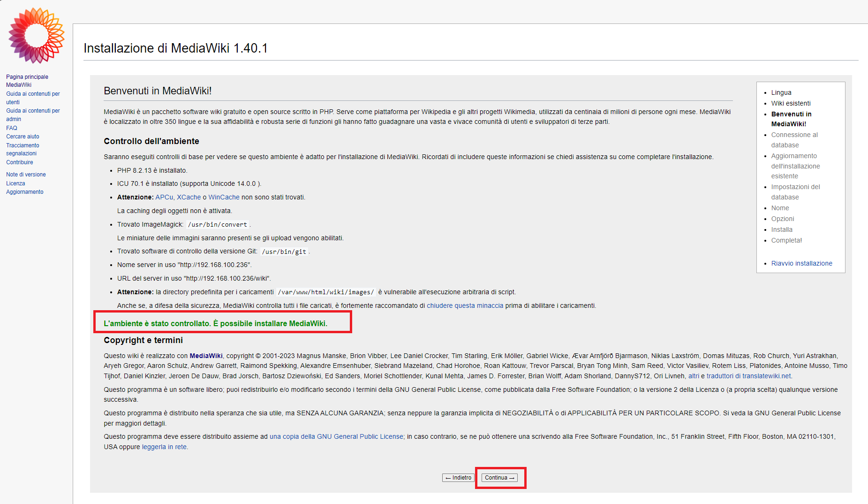
Task: Click the green environment-checked success message
Action: pos(215,323)
